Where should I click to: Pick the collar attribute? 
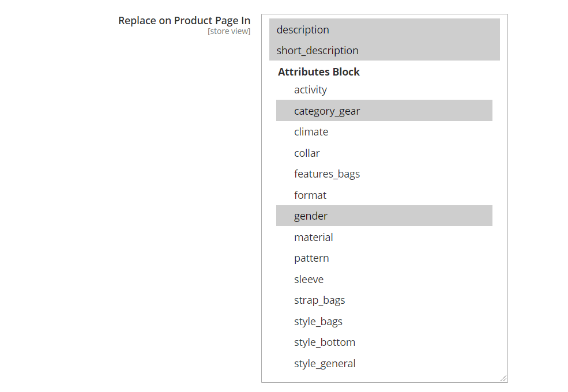point(307,153)
